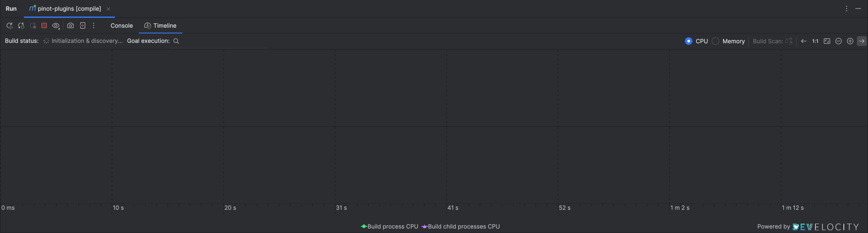Image resolution: width=868 pixels, height=233 pixels.
Task: Open the Run panel options menu
Action: [x=847, y=8]
